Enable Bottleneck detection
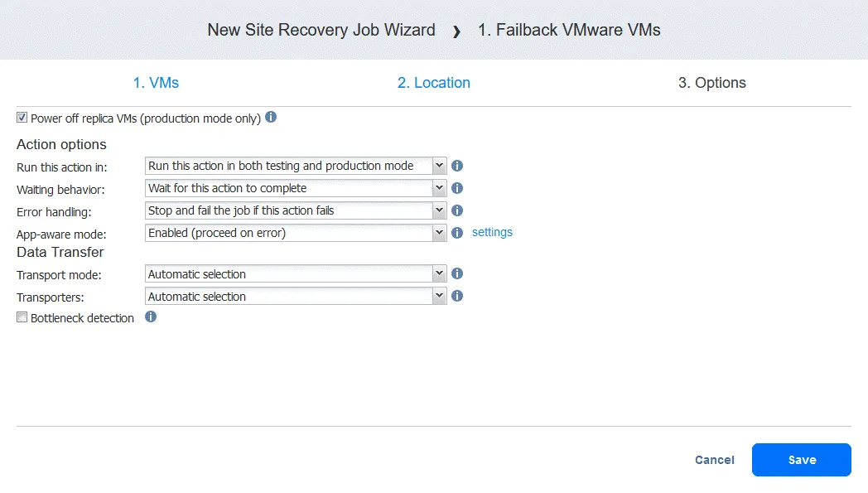This screenshot has height=493, width=868. coord(22,317)
